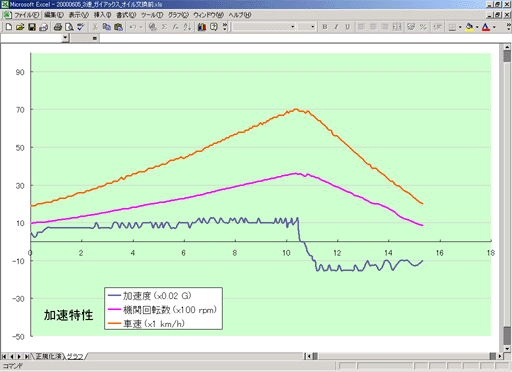Open an existing file with folder icon

tap(20, 27)
